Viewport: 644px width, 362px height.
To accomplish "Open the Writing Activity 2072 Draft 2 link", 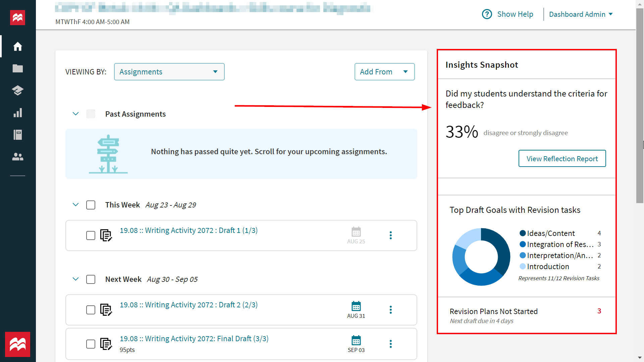I will [x=189, y=305].
